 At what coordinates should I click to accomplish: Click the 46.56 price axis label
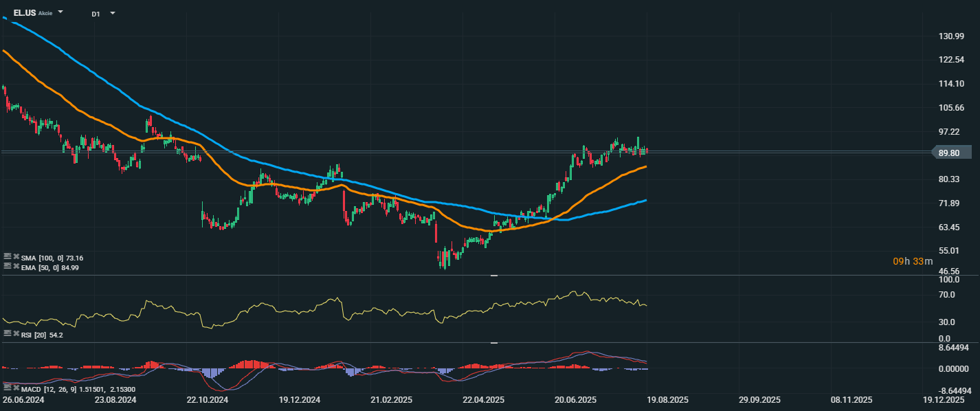click(950, 272)
